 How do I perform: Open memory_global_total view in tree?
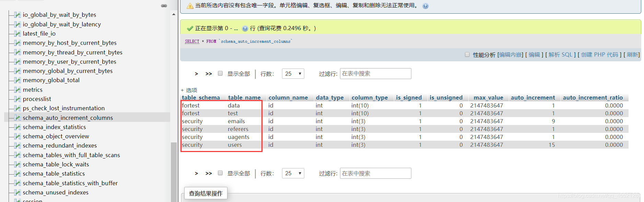pyautogui.click(x=51, y=80)
